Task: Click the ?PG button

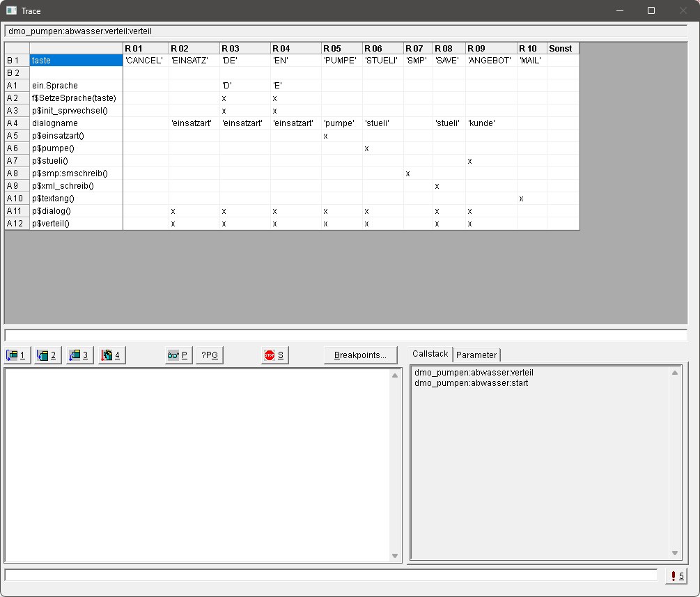Action: (x=210, y=355)
